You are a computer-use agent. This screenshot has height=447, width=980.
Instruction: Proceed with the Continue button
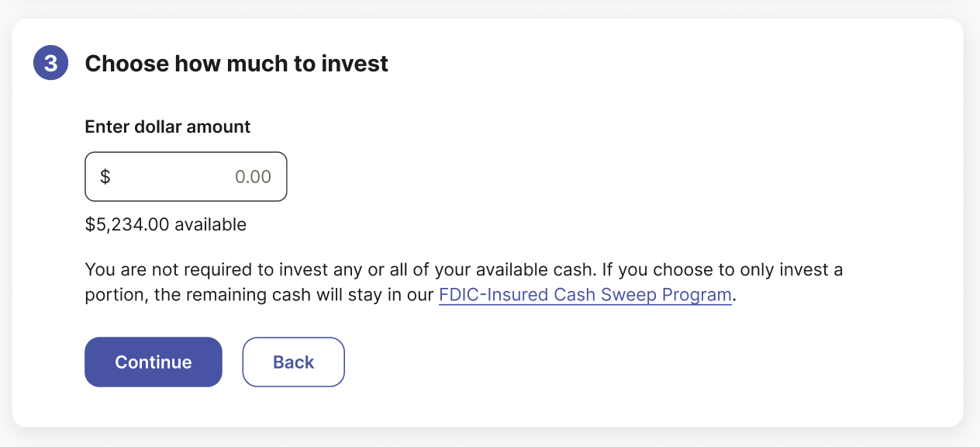[x=154, y=362]
